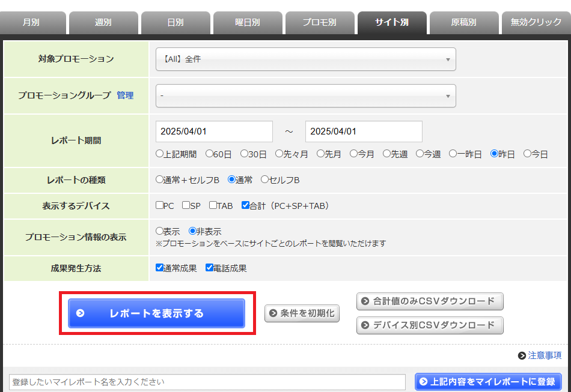Image resolution: width=571 pixels, height=392 pixels.
Task: Switch to the 原稿別 tab
Action: [x=463, y=23]
